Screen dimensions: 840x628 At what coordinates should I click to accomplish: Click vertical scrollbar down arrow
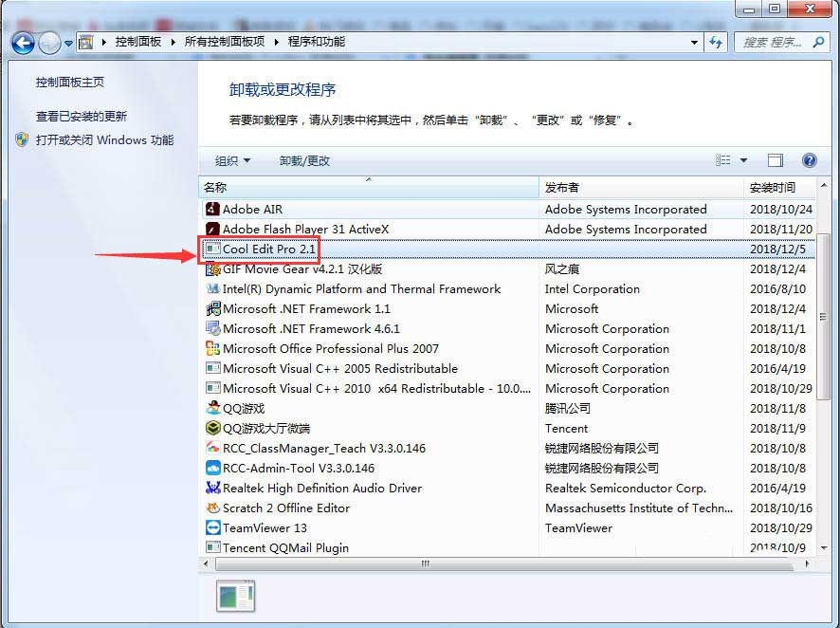[x=824, y=547]
